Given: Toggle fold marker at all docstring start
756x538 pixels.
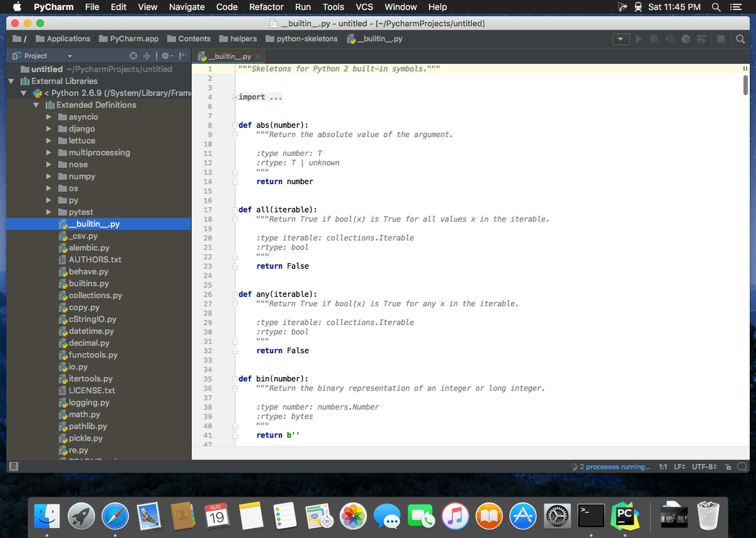Looking at the screenshot, I should 235,219.
